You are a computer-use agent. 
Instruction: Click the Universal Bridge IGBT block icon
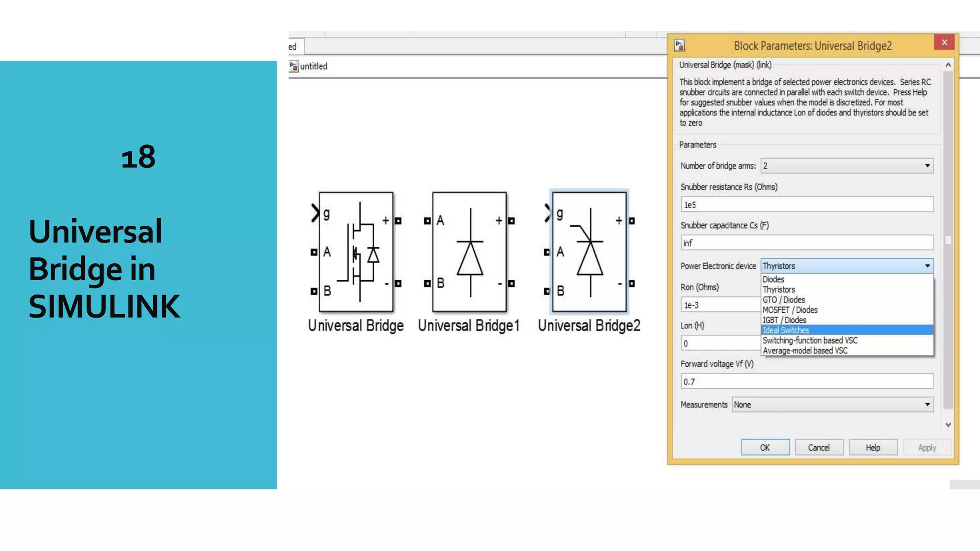[x=356, y=252]
